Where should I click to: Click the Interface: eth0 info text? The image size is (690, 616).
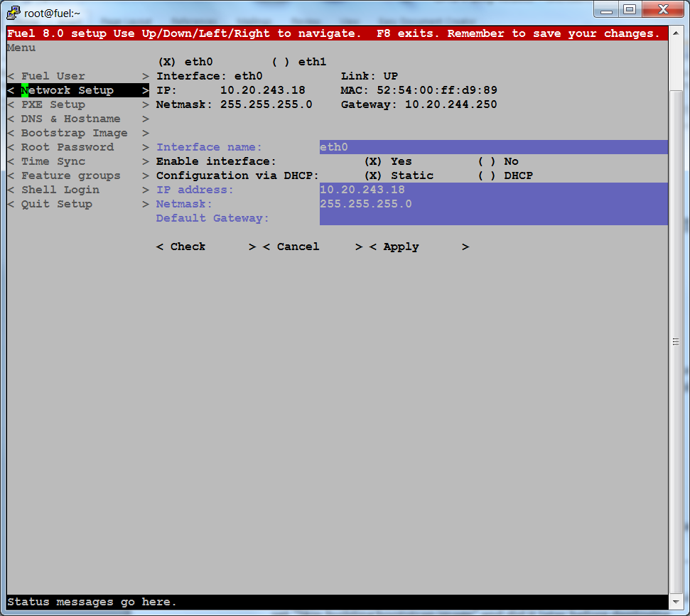pyautogui.click(x=210, y=76)
